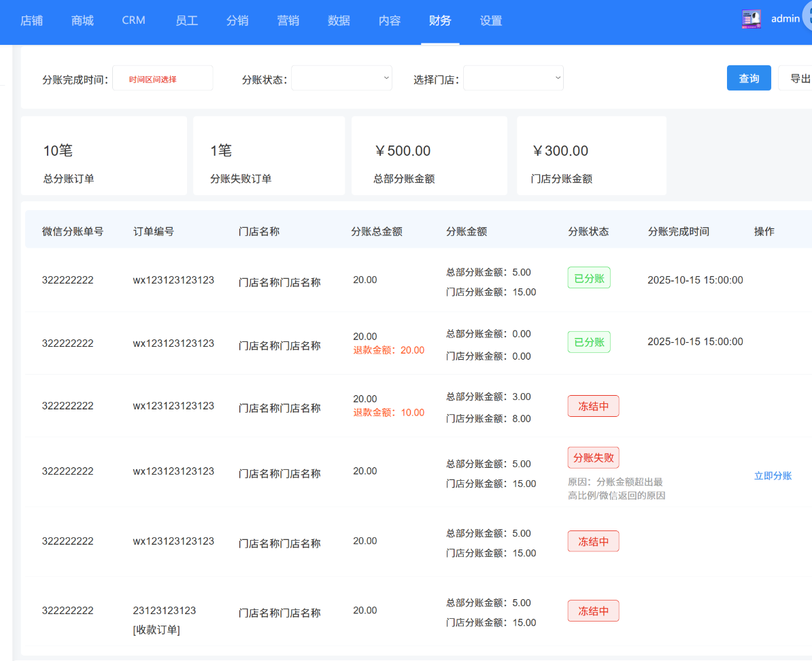Click the red 分账失败 status tag
This screenshot has width=812, height=661.
tap(593, 458)
